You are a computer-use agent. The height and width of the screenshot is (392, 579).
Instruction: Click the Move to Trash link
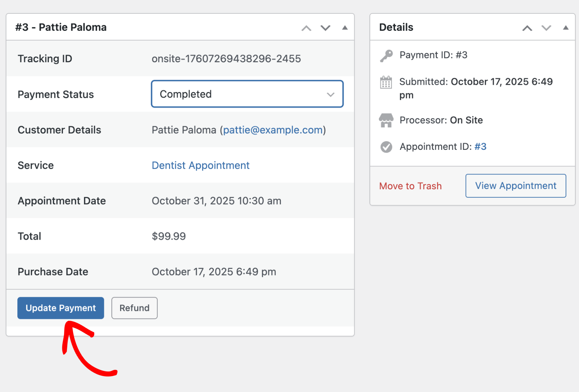pos(410,186)
